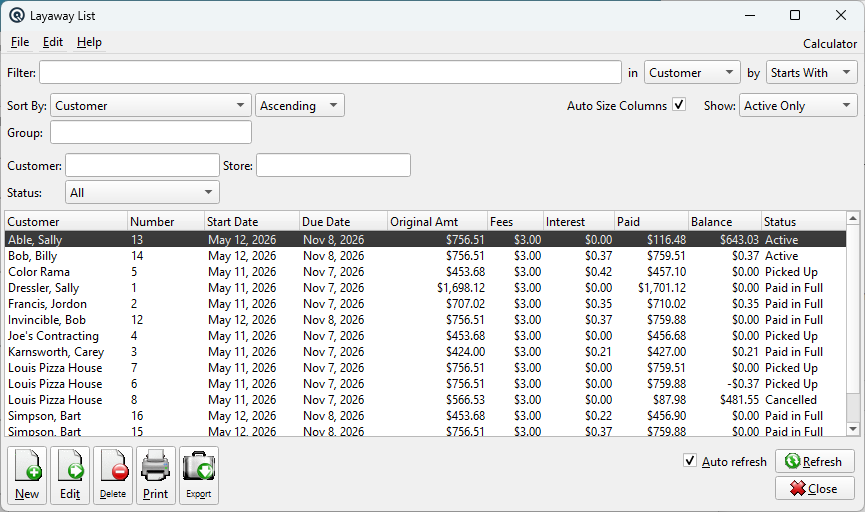
Task: Click the Calculator link in the menu bar
Action: click(830, 44)
